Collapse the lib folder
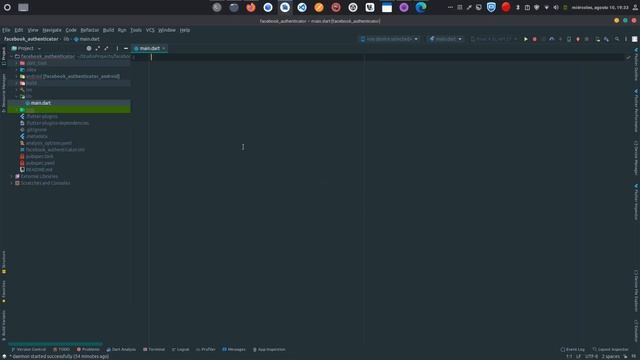 point(17,96)
